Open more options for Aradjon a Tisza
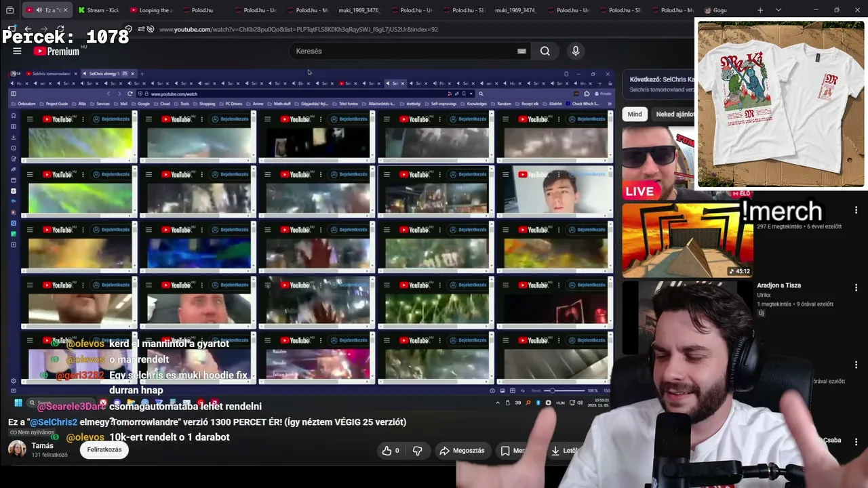 pyautogui.click(x=856, y=287)
